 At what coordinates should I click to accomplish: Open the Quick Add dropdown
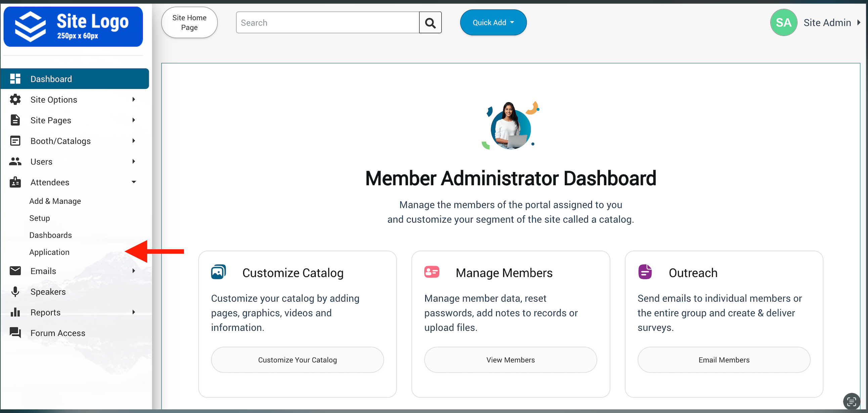(493, 22)
